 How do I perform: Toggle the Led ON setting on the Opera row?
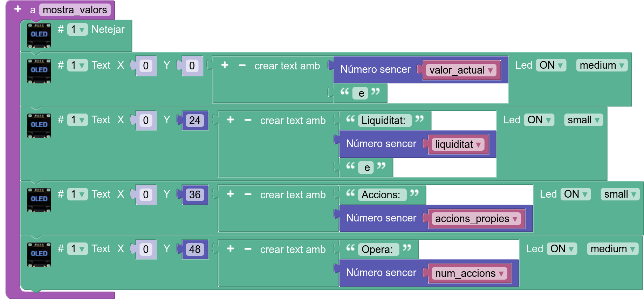[x=562, y=249]
